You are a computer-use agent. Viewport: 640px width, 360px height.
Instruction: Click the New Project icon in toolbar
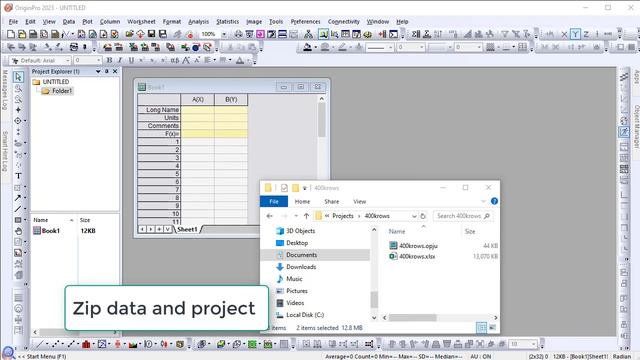click(11, 34)
